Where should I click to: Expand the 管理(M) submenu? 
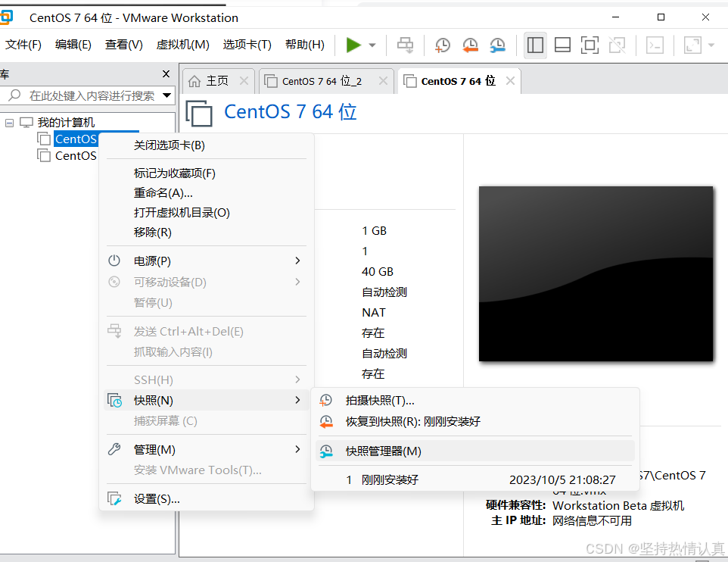[x=207, y=449]
